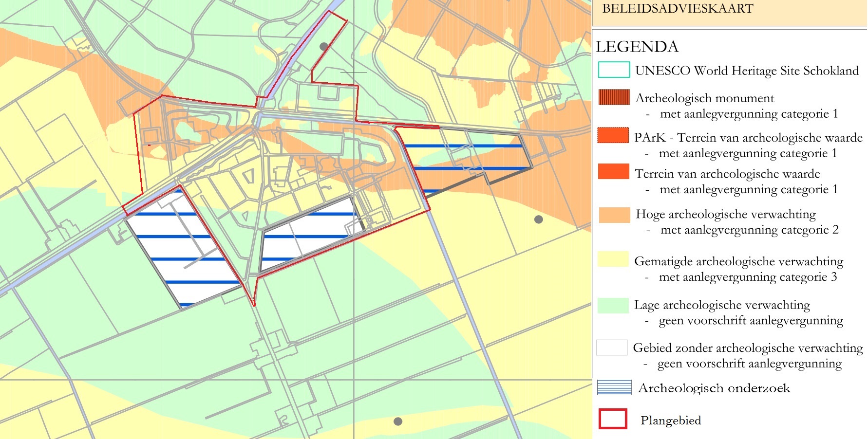Click the grey dot marker inside northern plan area
Screen dimensions: 868x439
coord(324,47)
